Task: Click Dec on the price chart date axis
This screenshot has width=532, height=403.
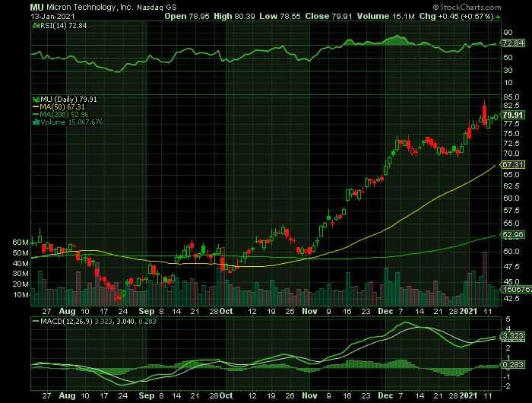Action: tap(385, 311)
